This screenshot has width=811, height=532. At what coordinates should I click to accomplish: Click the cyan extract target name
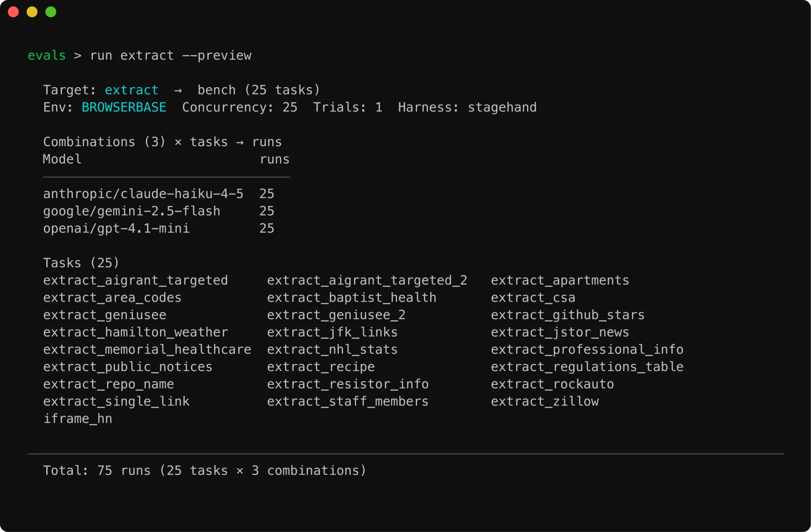tap(131, 90)
